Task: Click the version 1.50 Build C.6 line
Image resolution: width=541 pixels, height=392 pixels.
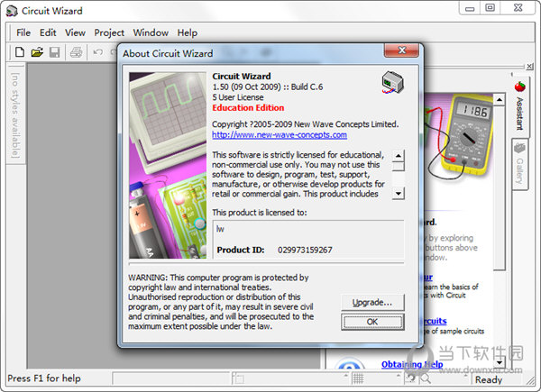Action: (268, 87)
